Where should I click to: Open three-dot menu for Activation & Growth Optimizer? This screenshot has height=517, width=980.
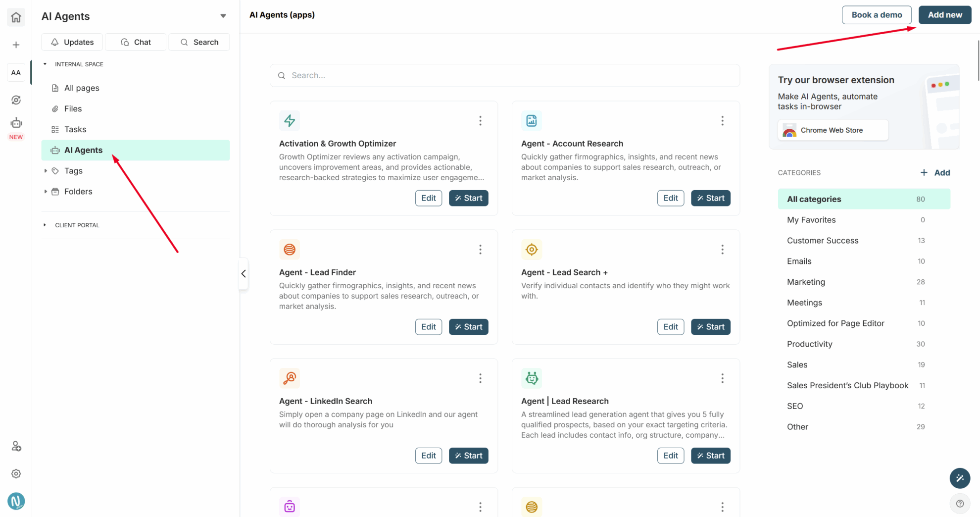tap(480, 121)
